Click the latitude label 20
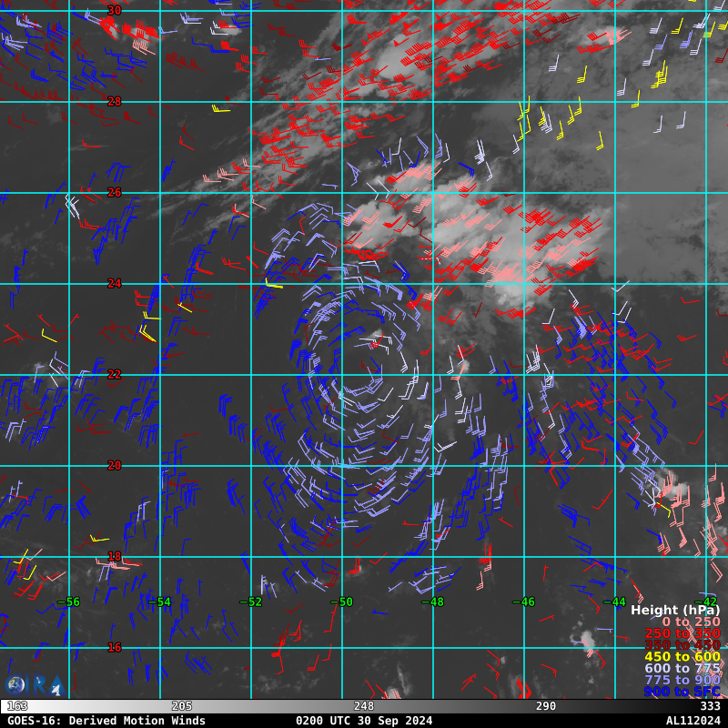Viewport: 728px width, 728px height. tap(115, 465)
